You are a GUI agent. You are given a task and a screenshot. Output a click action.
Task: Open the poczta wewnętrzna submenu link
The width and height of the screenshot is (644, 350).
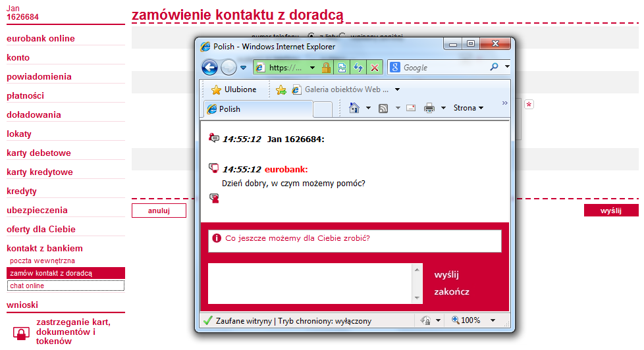tap(42, 261)
